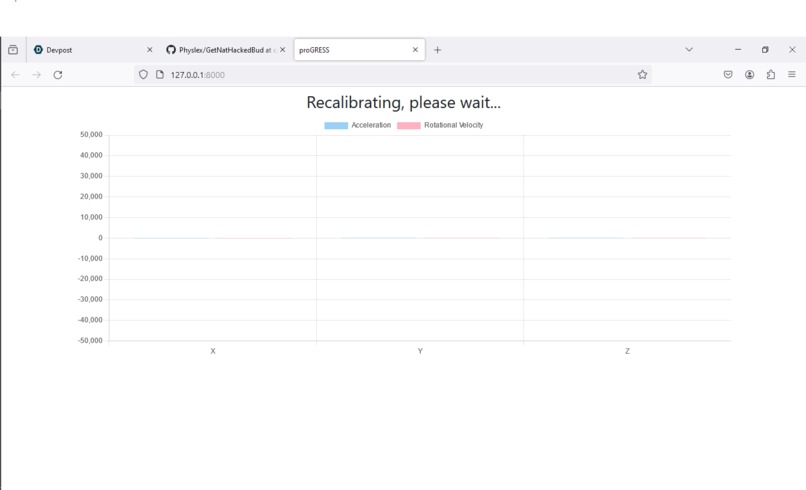Bookmark this page with the star
Viewport: 806px width, 490px height.
pyautogui.click(x=642, y=75)
